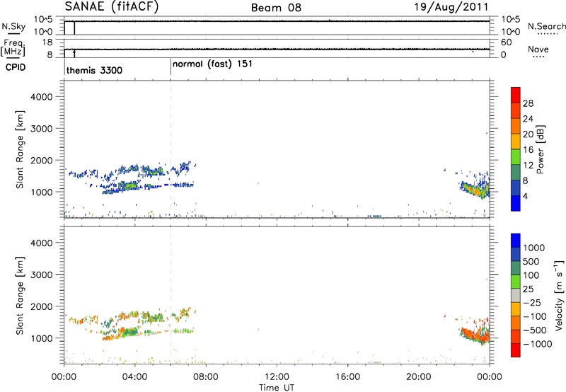
Task: Click the Power [dB] color bar label
Action: 540,149
